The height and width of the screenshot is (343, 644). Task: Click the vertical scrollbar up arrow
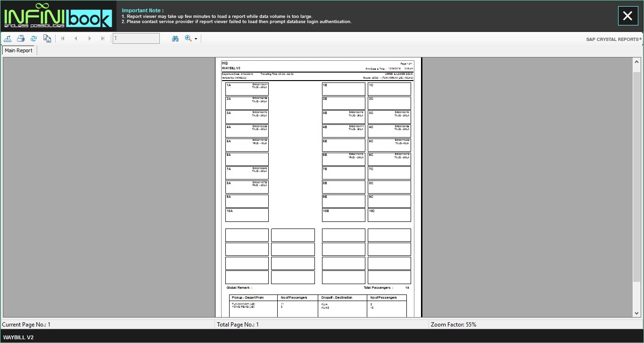637,61
